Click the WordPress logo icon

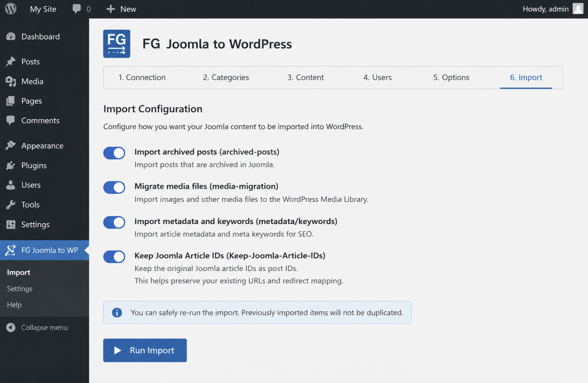(11, 9)
